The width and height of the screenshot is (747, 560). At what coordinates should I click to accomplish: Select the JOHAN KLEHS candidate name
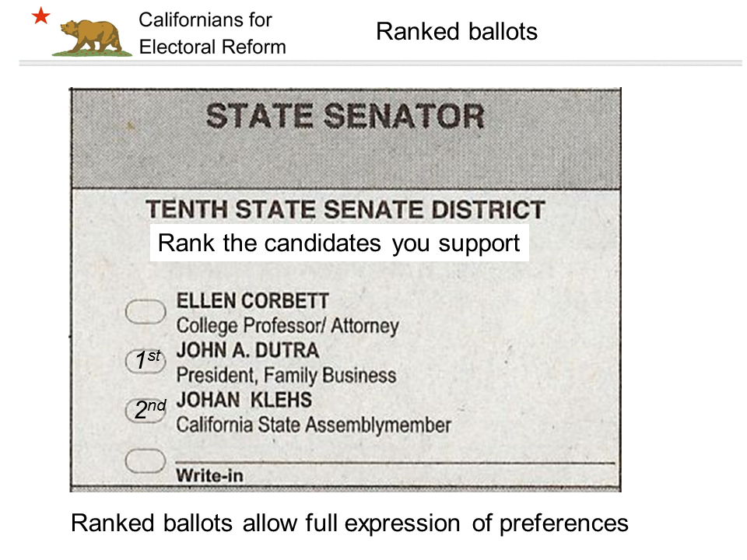(x=244, y=400)
